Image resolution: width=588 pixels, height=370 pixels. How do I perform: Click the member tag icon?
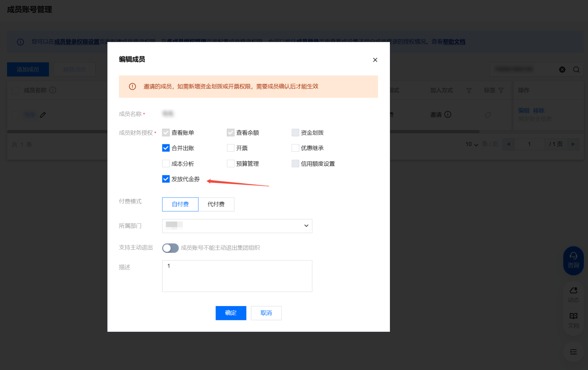tap(488, 115)
